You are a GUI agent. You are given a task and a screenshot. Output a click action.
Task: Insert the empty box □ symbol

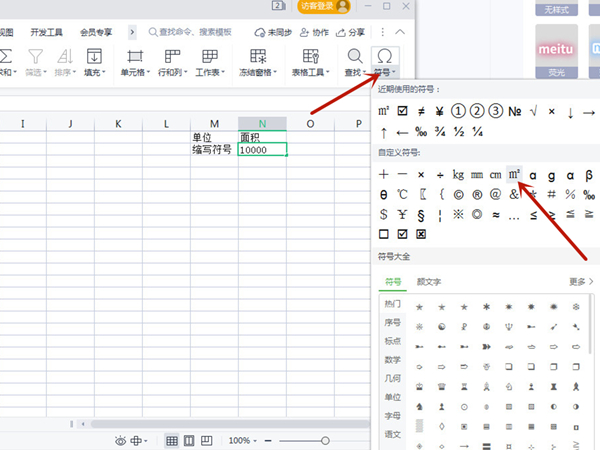[383, 234]
